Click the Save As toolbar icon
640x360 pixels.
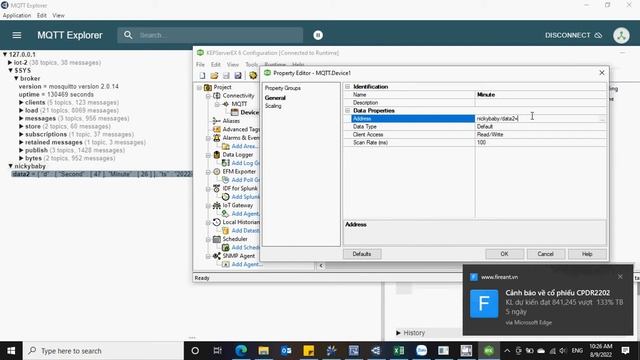(238, 76)
